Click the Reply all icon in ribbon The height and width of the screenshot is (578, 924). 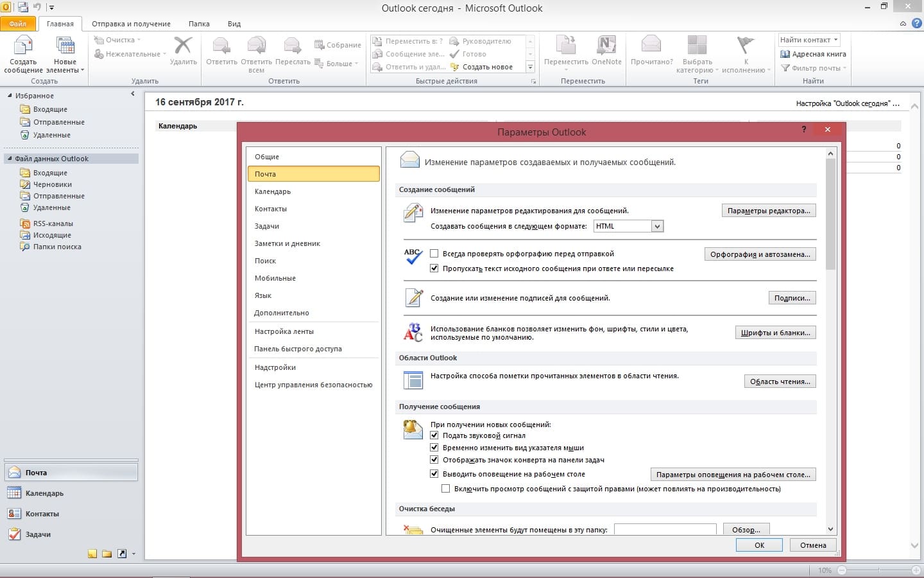click(x=256, y=46)
